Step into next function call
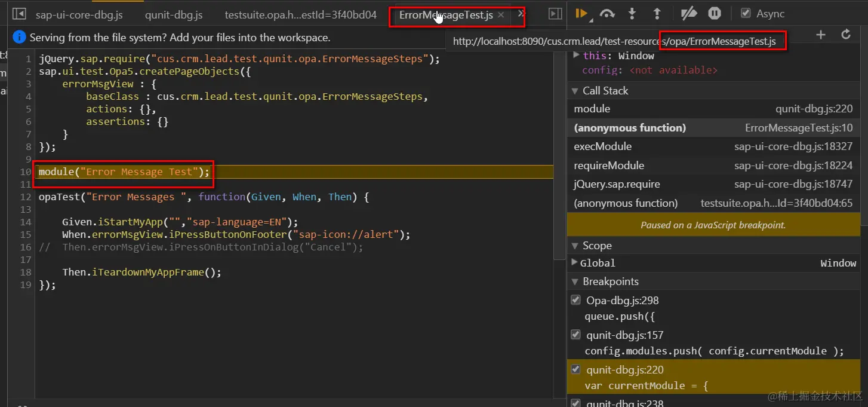The width and height of the screenshot is (868, 407). tap(632, 14)
